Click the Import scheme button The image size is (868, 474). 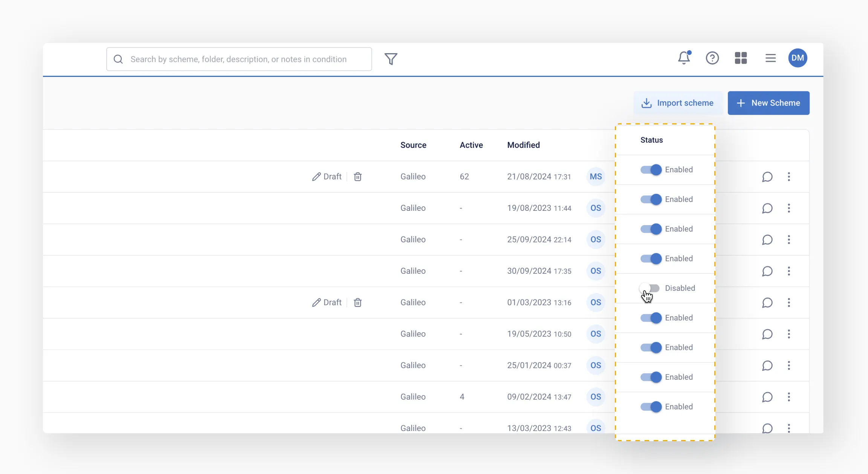coord(678,103)
